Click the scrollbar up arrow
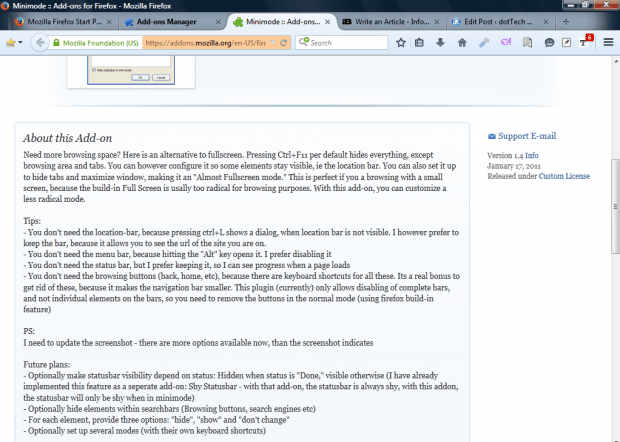 [616, 61]
